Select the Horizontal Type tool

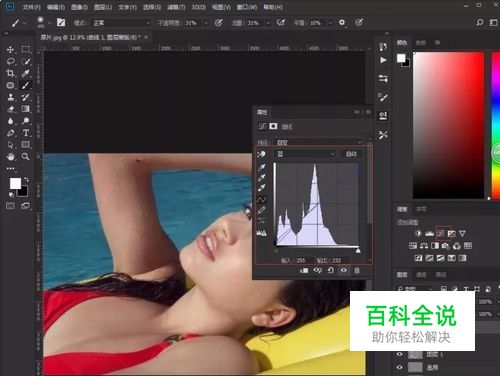[x=25, y=133]
